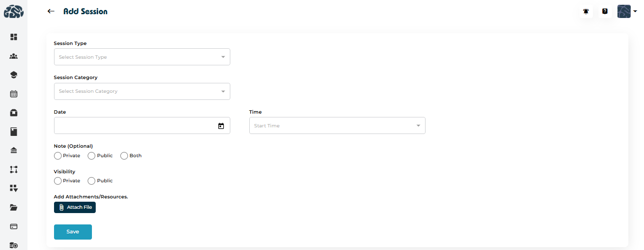
Task: Open the calendar icon in sidebar
Action: click(14, 94)
